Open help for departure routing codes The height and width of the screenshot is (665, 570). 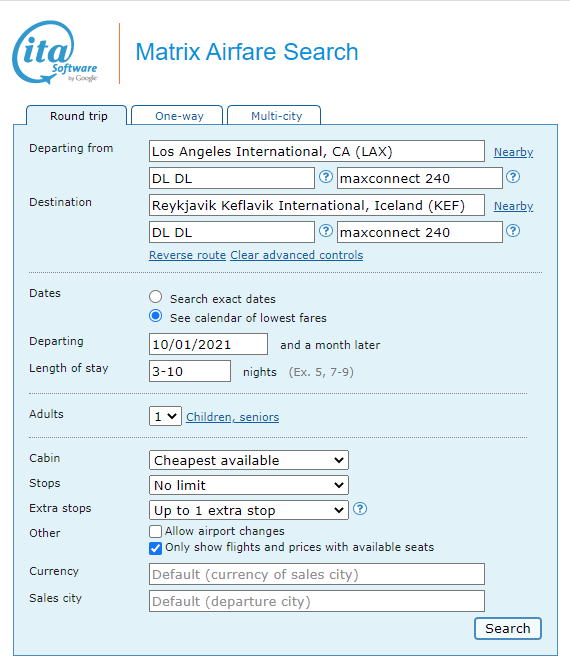(x=326, y=176)
